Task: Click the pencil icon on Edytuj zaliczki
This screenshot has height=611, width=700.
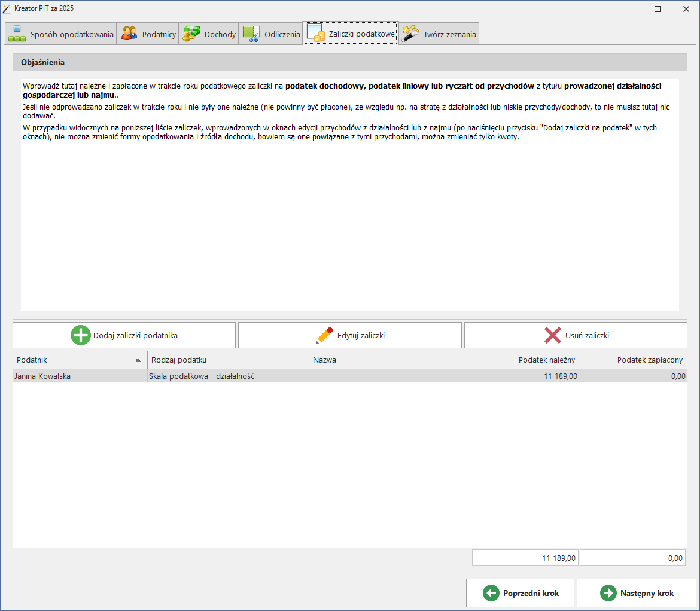Action: (324, 335)
